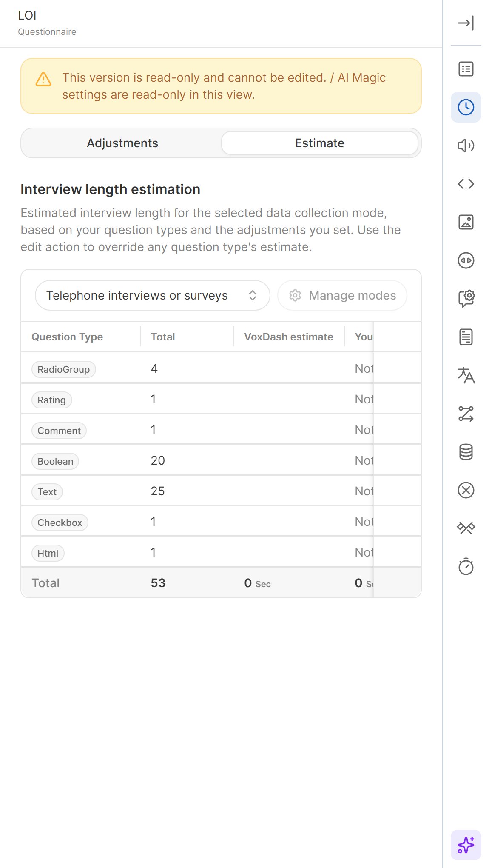This screenshot has width=489, height=868.
Task: Open the AI Magic sparkle icon
Action: [466, 845]
